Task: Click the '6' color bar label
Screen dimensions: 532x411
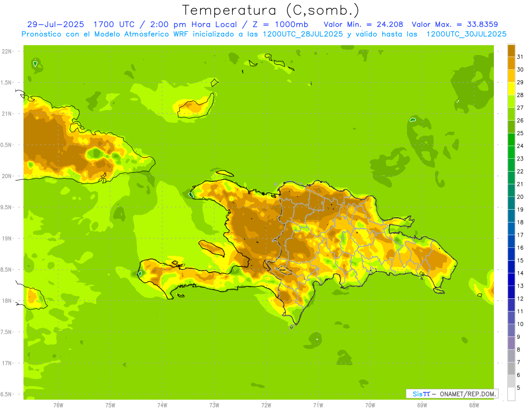Action: (x=519, y=375)
